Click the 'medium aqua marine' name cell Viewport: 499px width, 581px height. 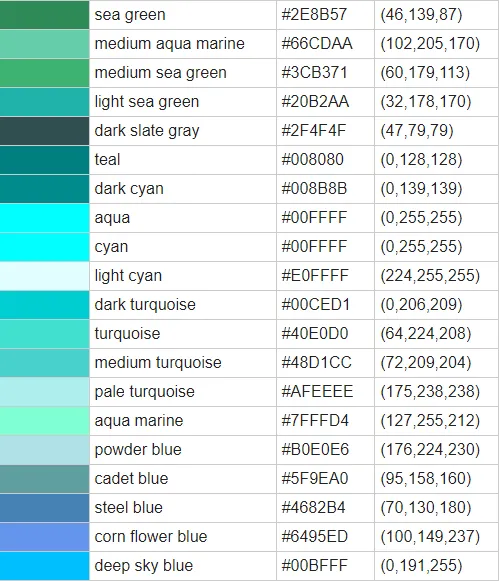click(183, 44)
